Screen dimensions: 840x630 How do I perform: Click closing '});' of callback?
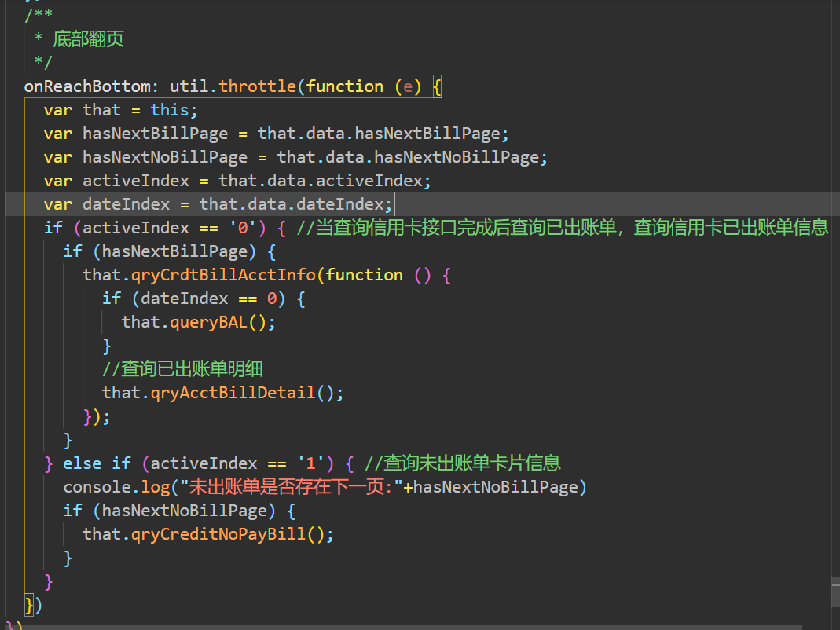97,416
